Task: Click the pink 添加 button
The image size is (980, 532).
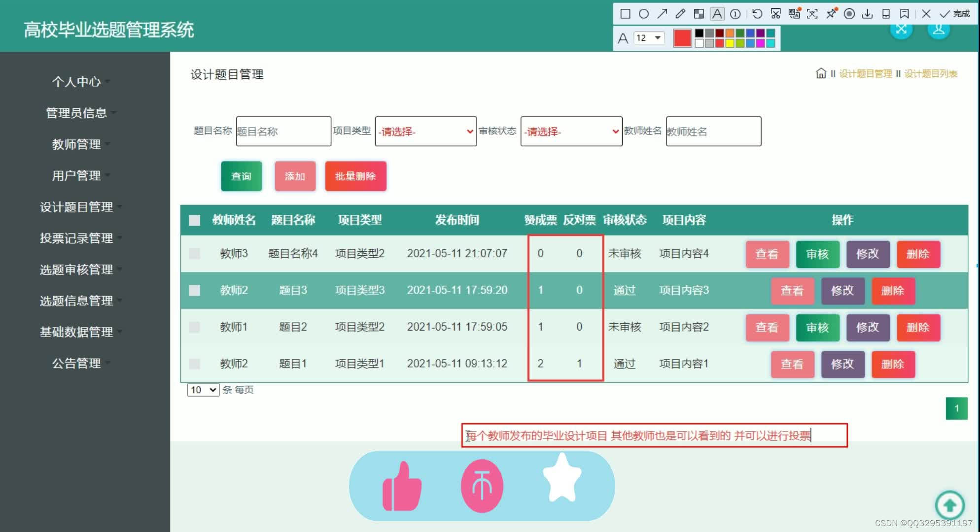Action: (x=295, y=176)
